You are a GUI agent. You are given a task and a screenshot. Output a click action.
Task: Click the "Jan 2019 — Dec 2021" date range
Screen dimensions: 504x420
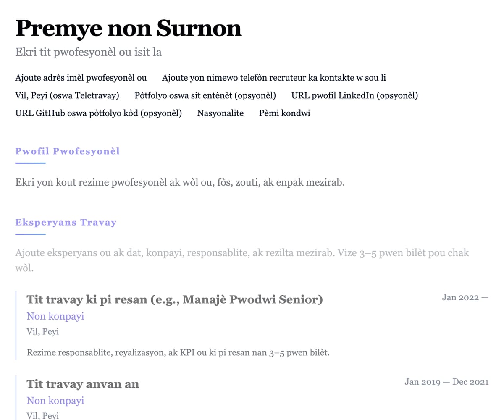click(x=446, y=382)
